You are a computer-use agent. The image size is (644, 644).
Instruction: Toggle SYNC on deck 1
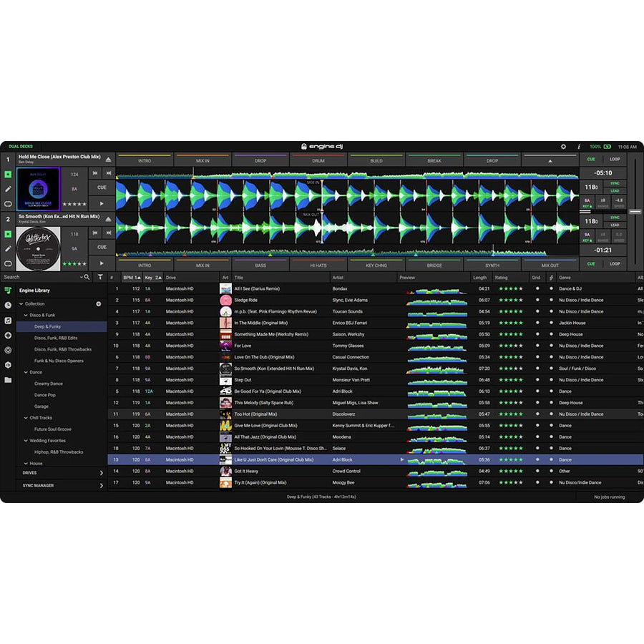point(615,183)
